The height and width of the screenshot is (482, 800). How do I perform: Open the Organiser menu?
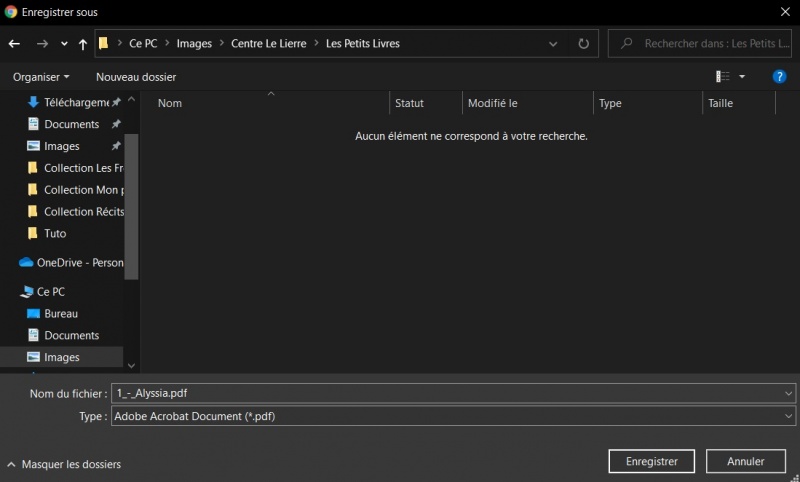(x=41, y=76)
